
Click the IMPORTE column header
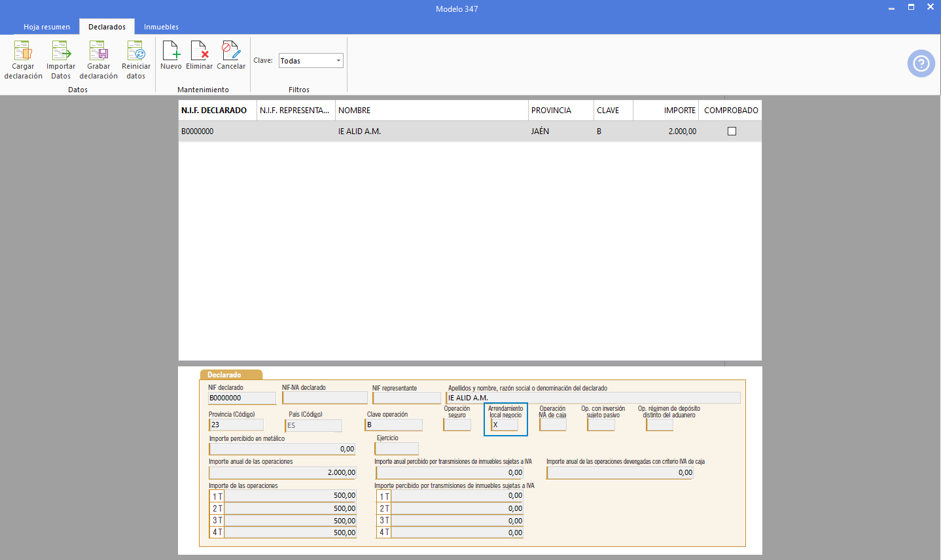coord(666,111)
